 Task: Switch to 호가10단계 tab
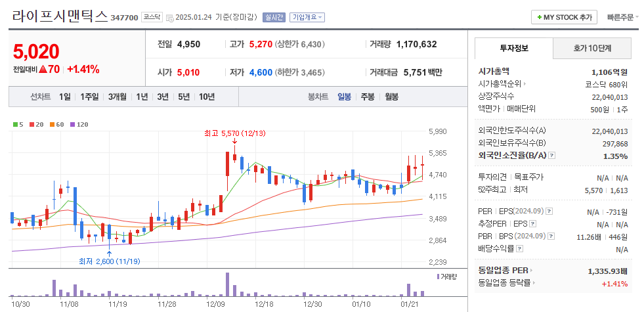[592, 49]
